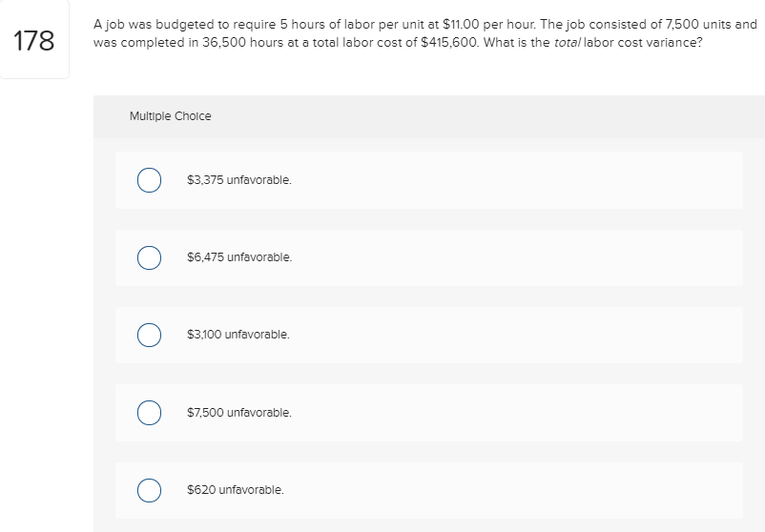Viewport: 765px width, 532px height.
Task: Click the question number 178 box
Action: 34,40
